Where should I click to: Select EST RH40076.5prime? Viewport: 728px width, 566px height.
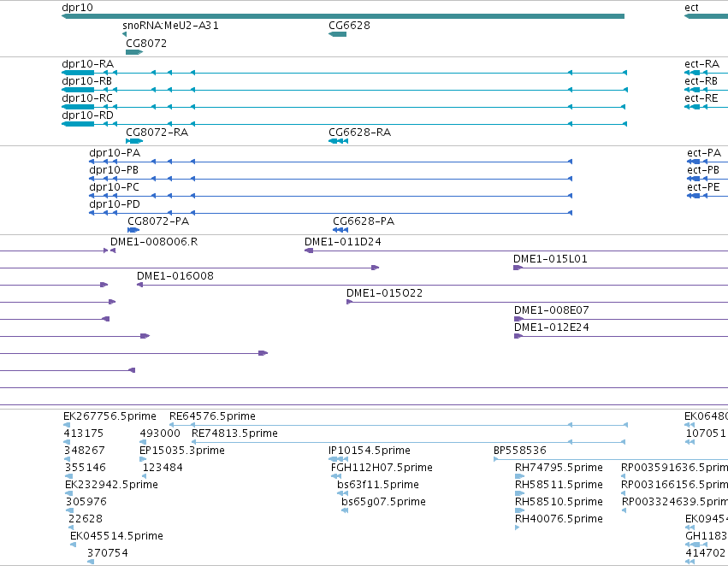(x=518, y=528)
